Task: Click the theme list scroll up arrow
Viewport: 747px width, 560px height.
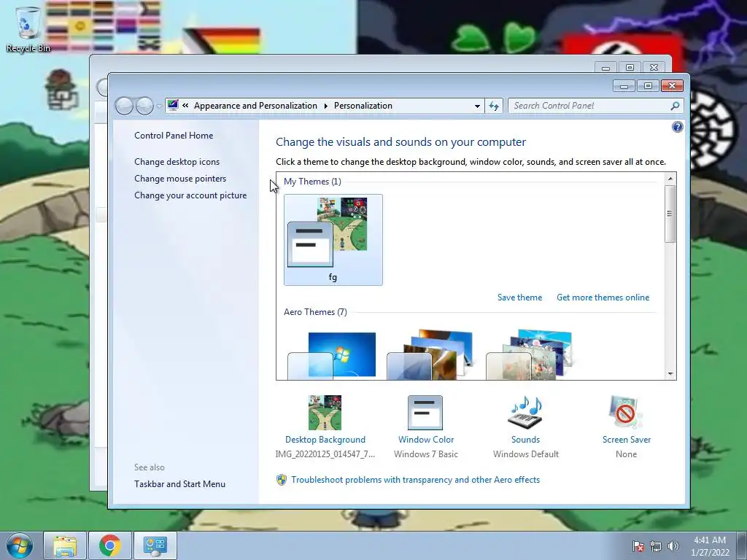Action: coord(670,179)
